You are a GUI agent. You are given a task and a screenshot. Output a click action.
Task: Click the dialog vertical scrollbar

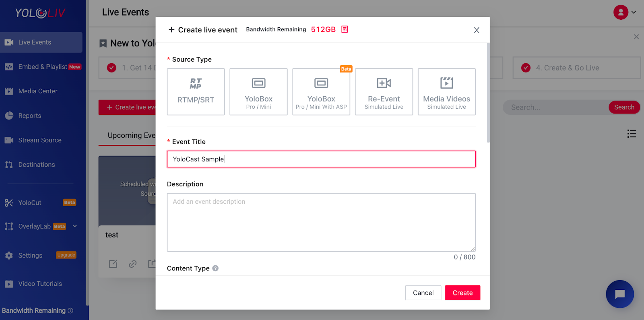(x=488, y=93)
